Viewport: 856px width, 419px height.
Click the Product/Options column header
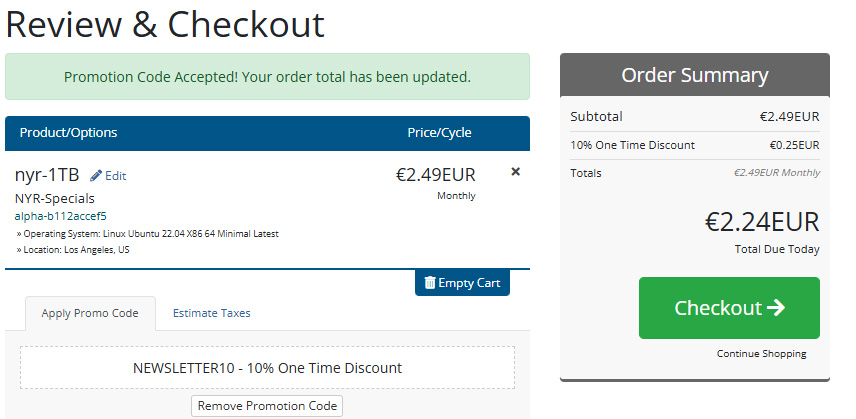69,133
